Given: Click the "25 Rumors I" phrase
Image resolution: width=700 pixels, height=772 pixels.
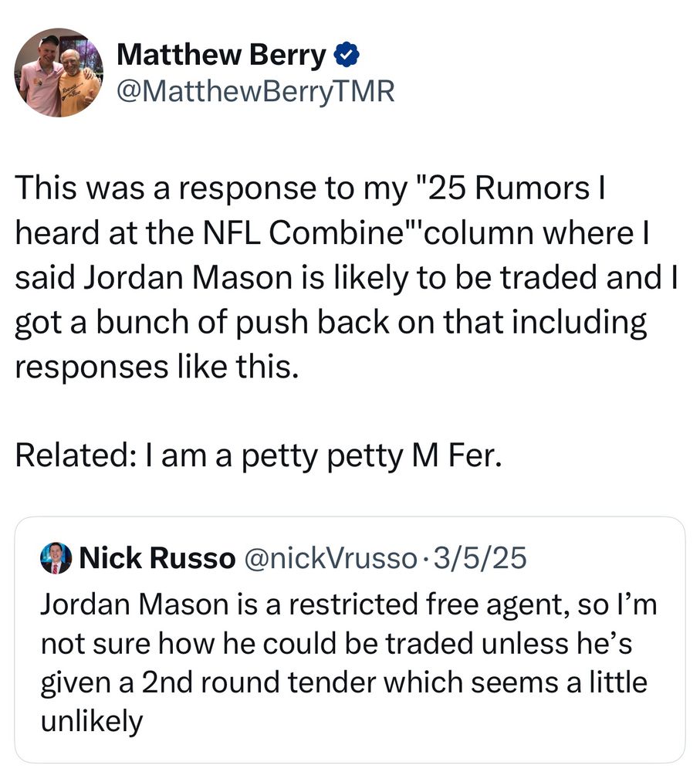Looking at the screenshot, I should point(516,188).
